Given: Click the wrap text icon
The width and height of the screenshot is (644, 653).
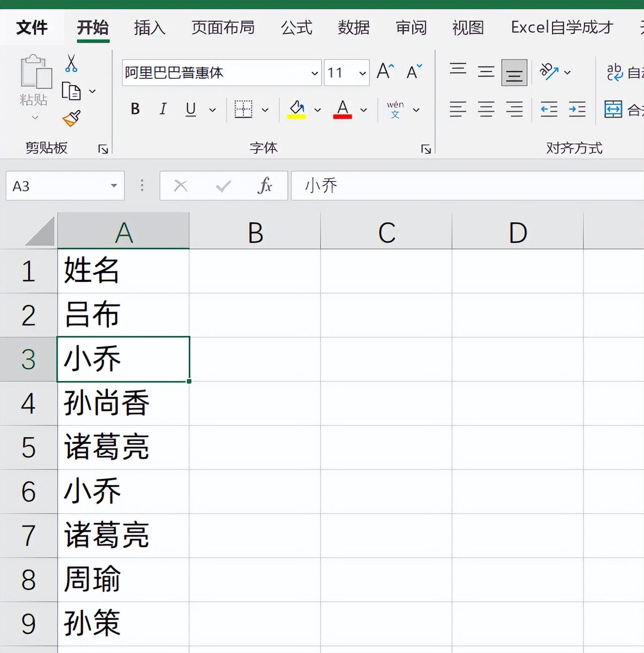Looking at the screenshot, I should click(614, 72).
